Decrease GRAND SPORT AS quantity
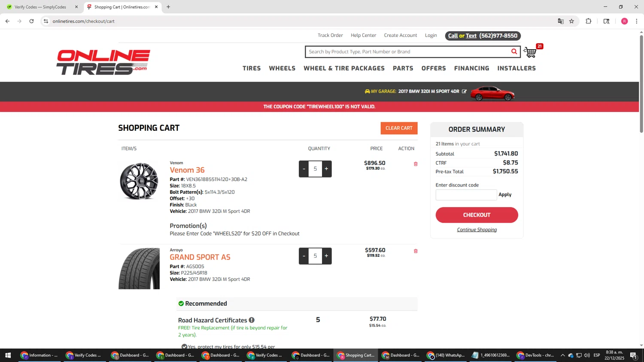The image size is (644, 362). [304, 256]
